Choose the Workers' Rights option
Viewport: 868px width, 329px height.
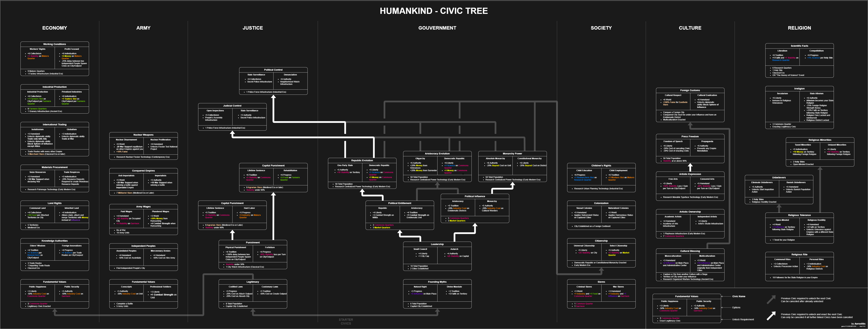(x=37, y=49)
